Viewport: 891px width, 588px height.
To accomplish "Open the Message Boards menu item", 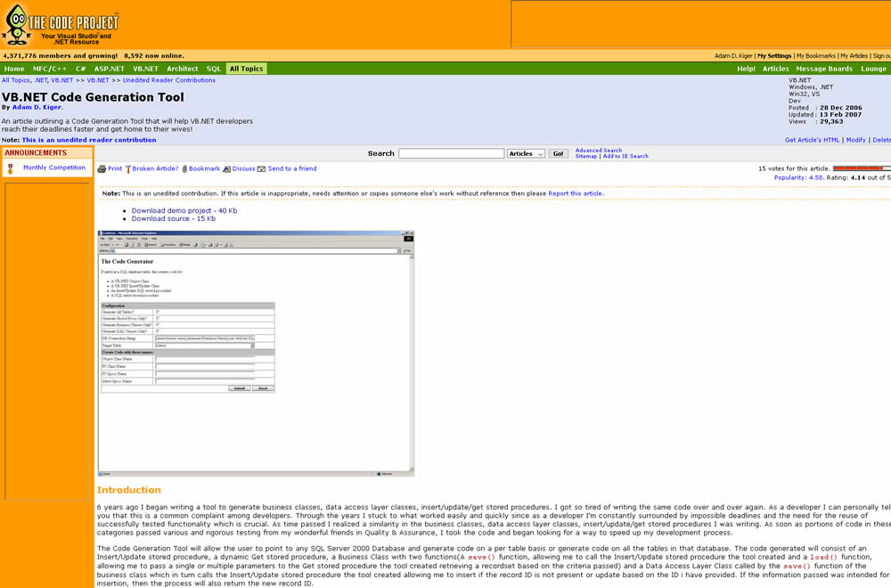I will pyautogui.click(x=824, y=69).
